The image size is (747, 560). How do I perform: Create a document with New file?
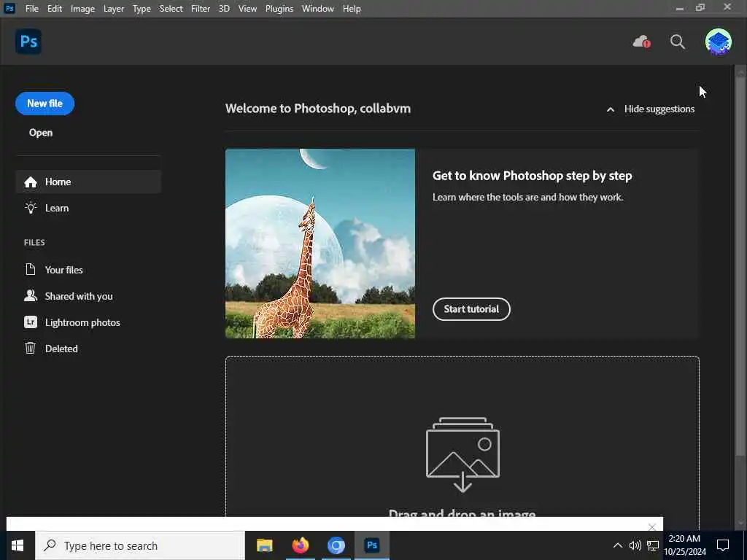click(x=44, y=104)
